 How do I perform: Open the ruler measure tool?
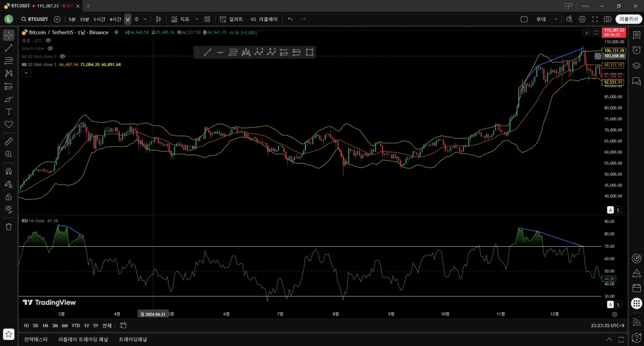point(9,142)
